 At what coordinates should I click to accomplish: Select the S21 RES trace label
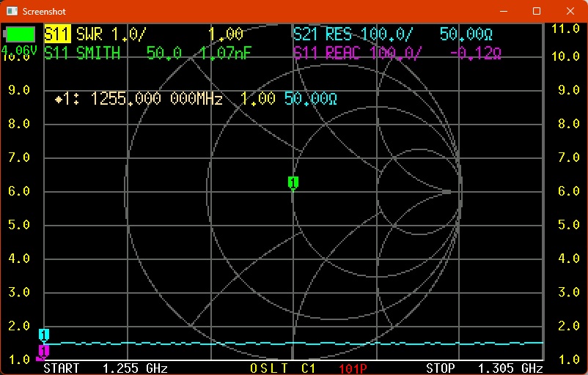click(323, 34)
